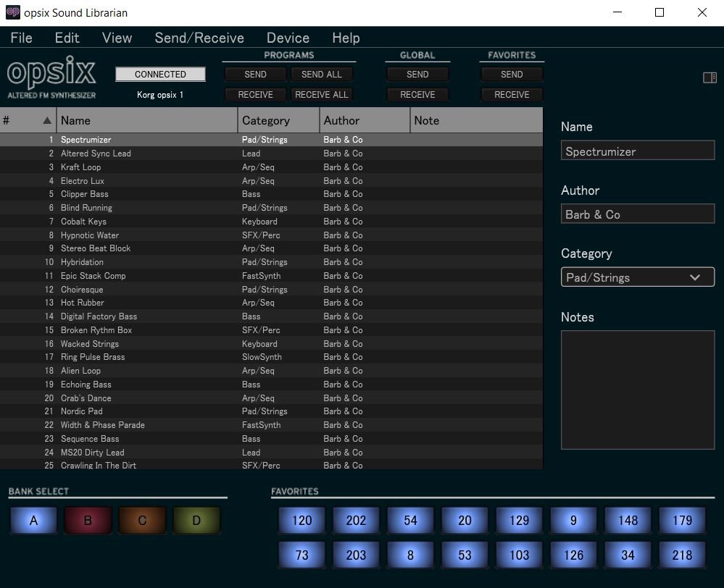The width and height of the screenshot is (724, 588).
Task: Toggle the CONNECTED status button
Action: pyautogui.click(x=160, y=75)
